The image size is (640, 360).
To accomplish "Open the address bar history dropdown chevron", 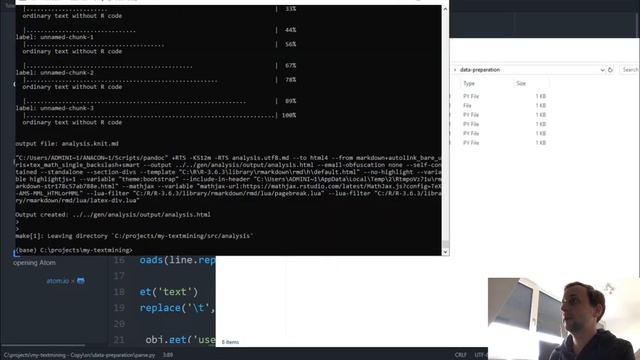I will (x=602, y=70).
